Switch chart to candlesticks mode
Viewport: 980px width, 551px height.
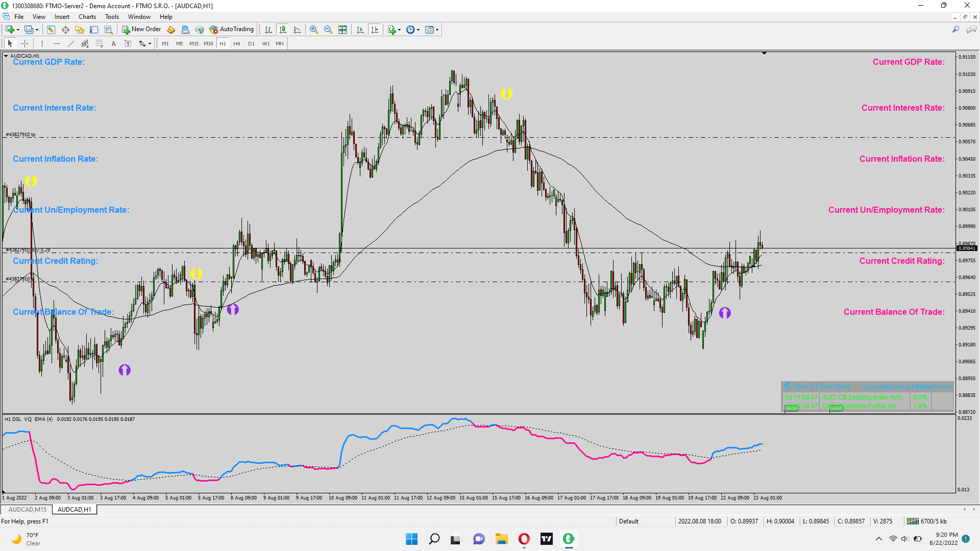[x=283, y=30]
